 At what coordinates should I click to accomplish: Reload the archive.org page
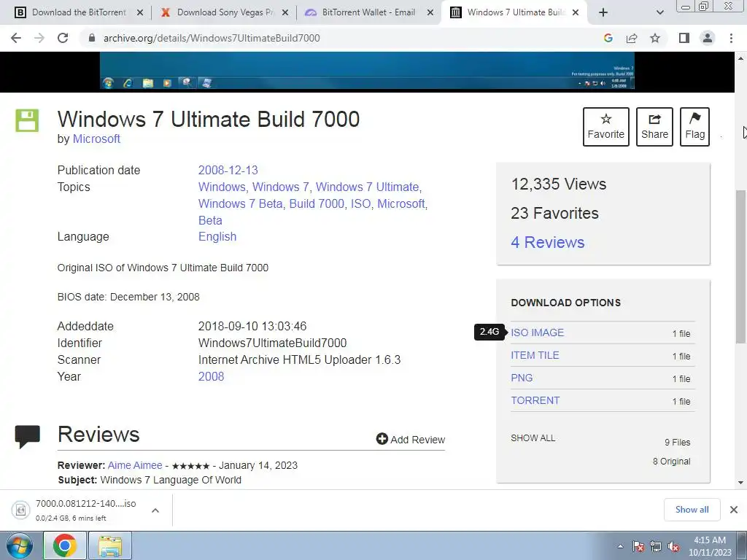pos(63,38)
